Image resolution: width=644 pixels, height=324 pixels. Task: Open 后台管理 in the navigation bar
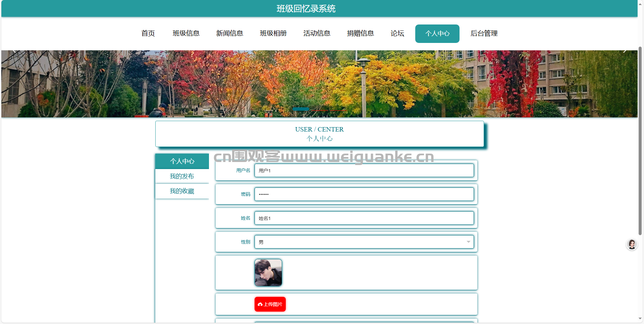(484, 34)
